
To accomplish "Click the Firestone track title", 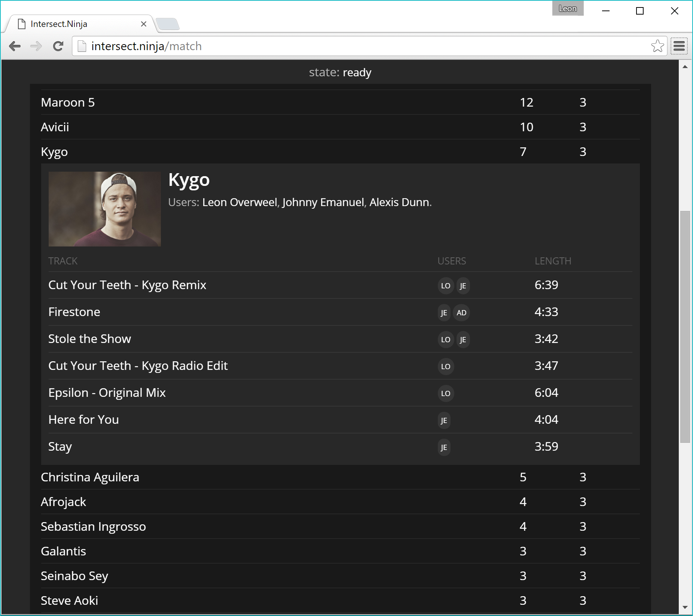I will [x=74, y=312].
